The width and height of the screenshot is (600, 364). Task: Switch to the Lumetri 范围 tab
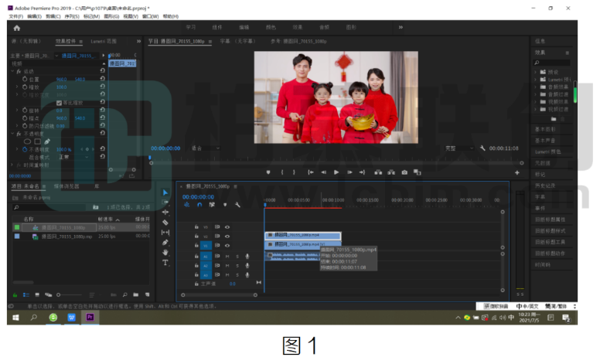(x=104, y=41)
